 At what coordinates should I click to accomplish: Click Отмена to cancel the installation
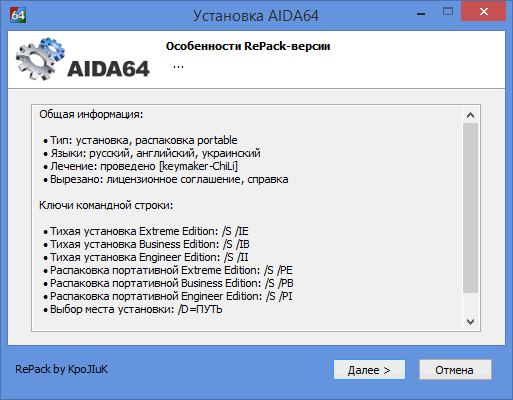(455, 369)
